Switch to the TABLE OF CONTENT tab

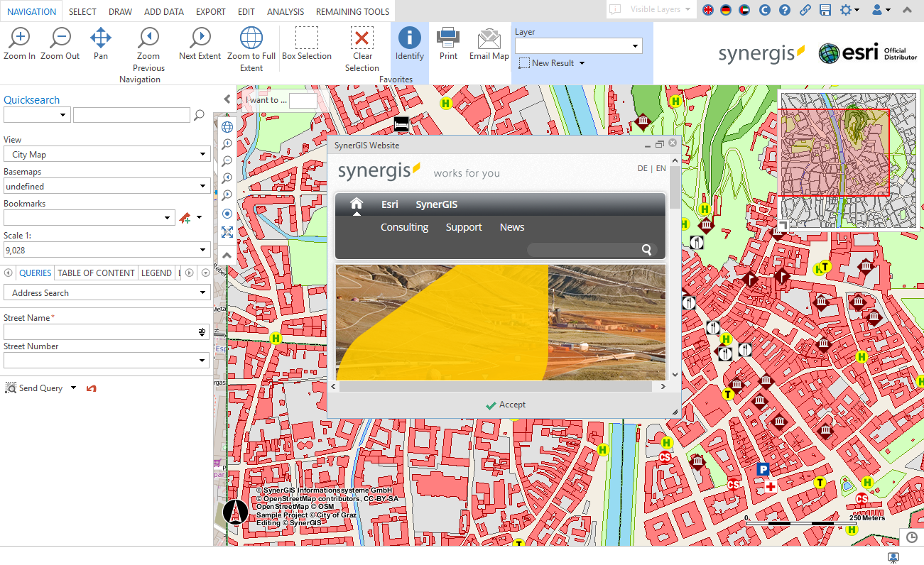tap(94, 273)
